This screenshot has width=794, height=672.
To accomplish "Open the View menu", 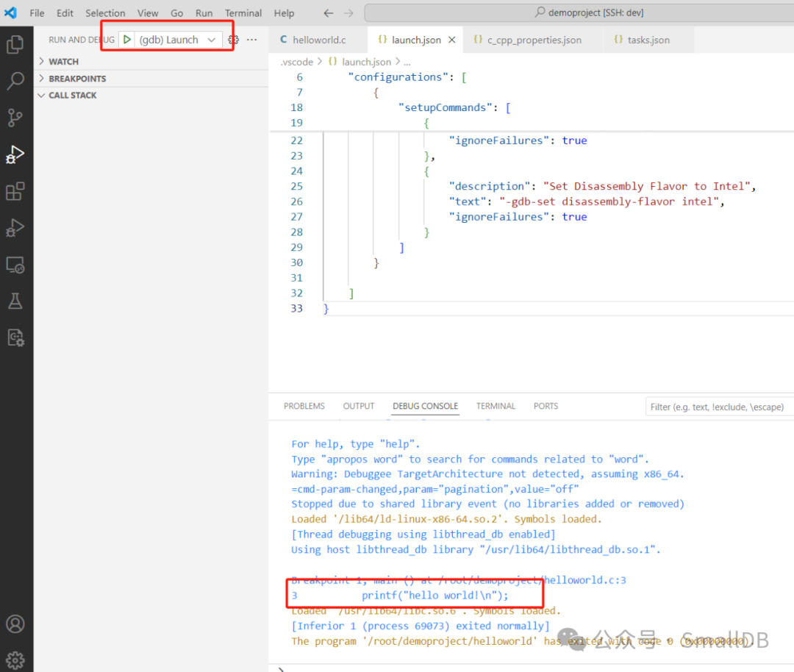I will click(x=148, y=13).
